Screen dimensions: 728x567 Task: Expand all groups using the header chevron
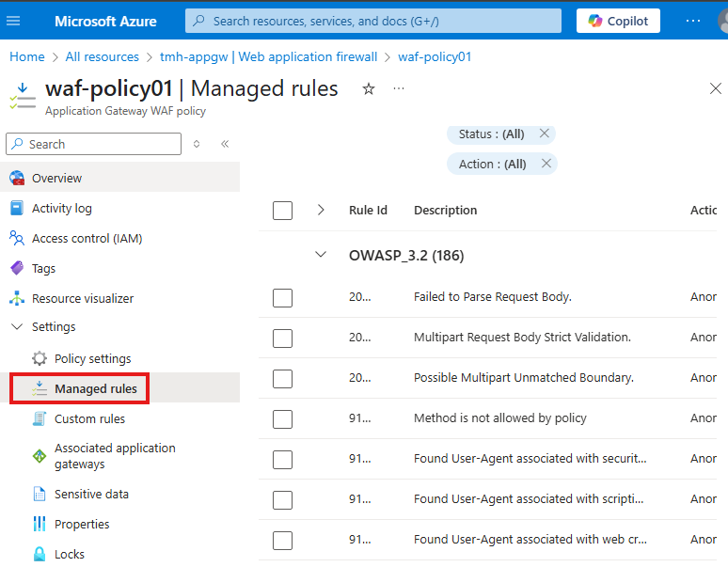tap(321, 210)
